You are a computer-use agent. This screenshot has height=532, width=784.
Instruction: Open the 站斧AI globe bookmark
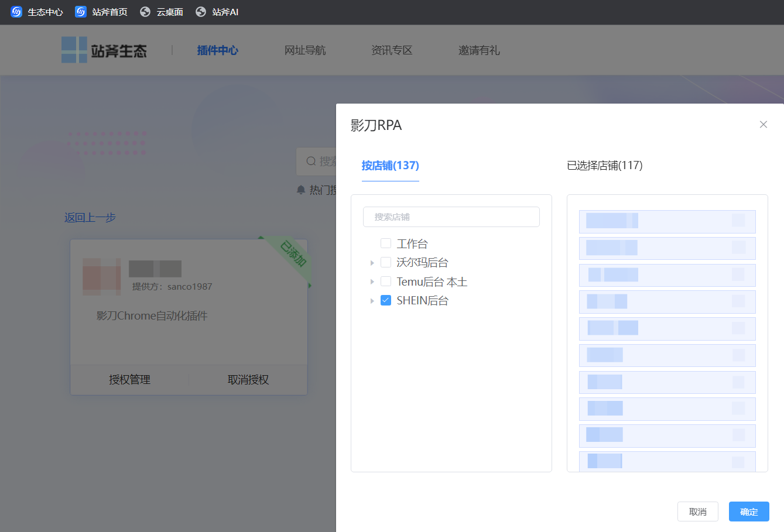pos(201,12)
